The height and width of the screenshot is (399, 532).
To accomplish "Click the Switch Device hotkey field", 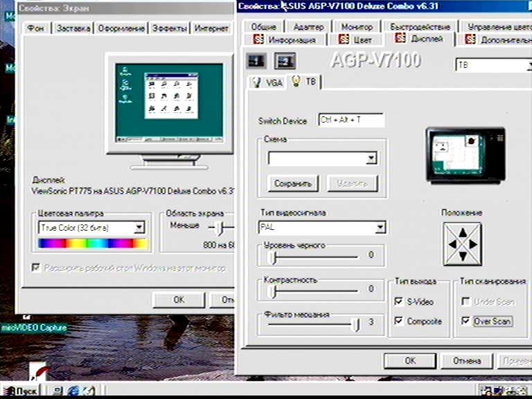I will tap(351, 120).
